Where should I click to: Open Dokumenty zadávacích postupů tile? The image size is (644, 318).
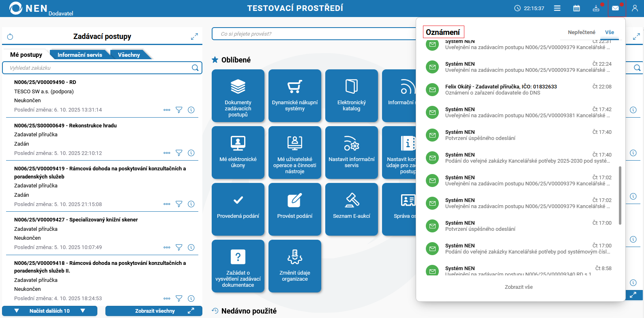coord(238,96)
